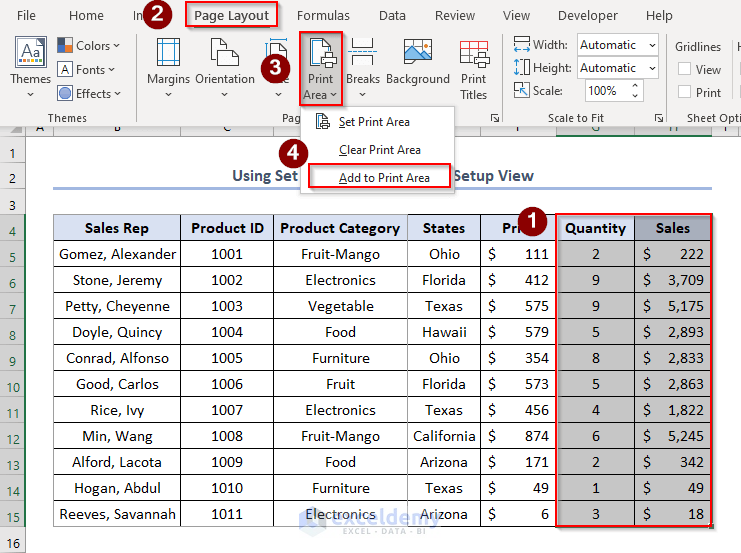This screenshot has width=741, height=553.
Task: Decrease the Scale percentage spinner
Action: tap(635, 95)
